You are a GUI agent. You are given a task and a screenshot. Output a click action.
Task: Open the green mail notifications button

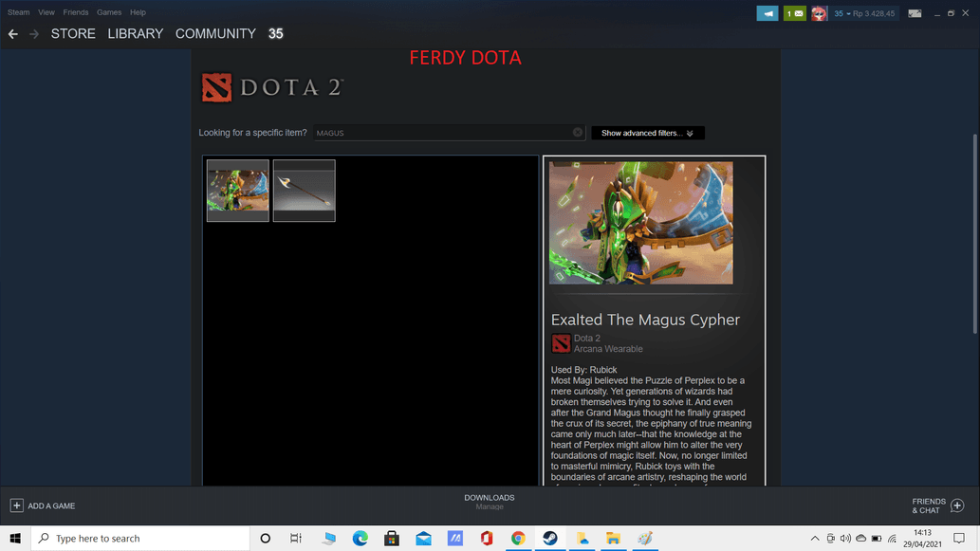[x=794, y=13]
